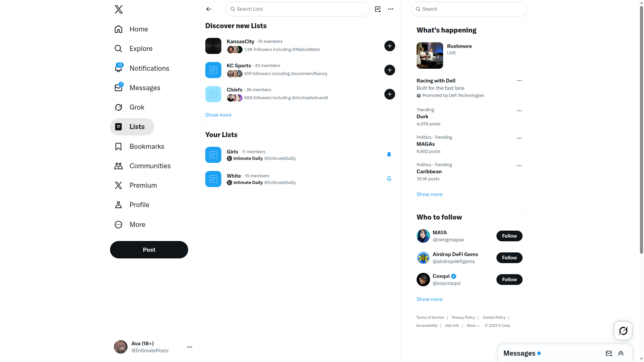Open Rushmore LIVE thumbnail
Image resolution: width=644 pixels, height=362 pixels.
coord(430,55)
